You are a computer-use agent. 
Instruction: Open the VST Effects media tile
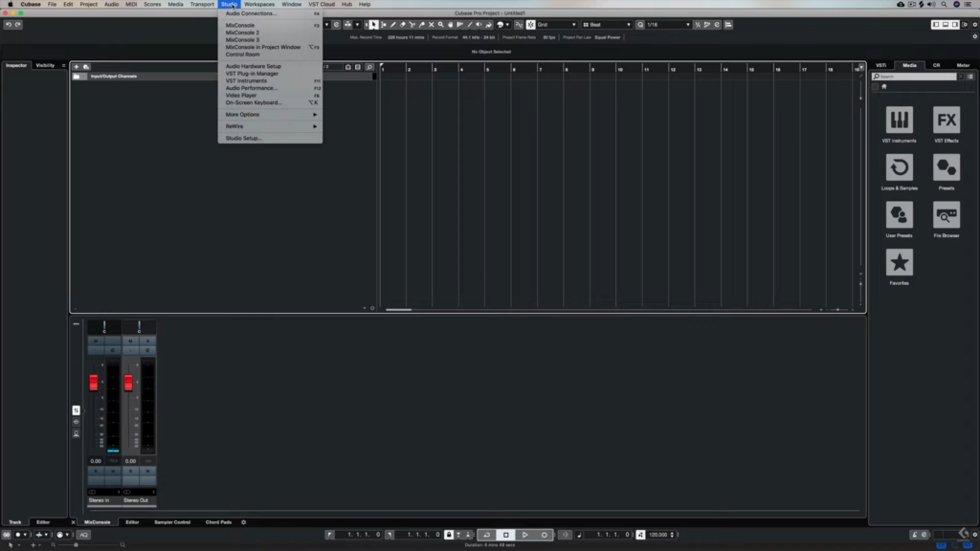(x=947, y=120)
